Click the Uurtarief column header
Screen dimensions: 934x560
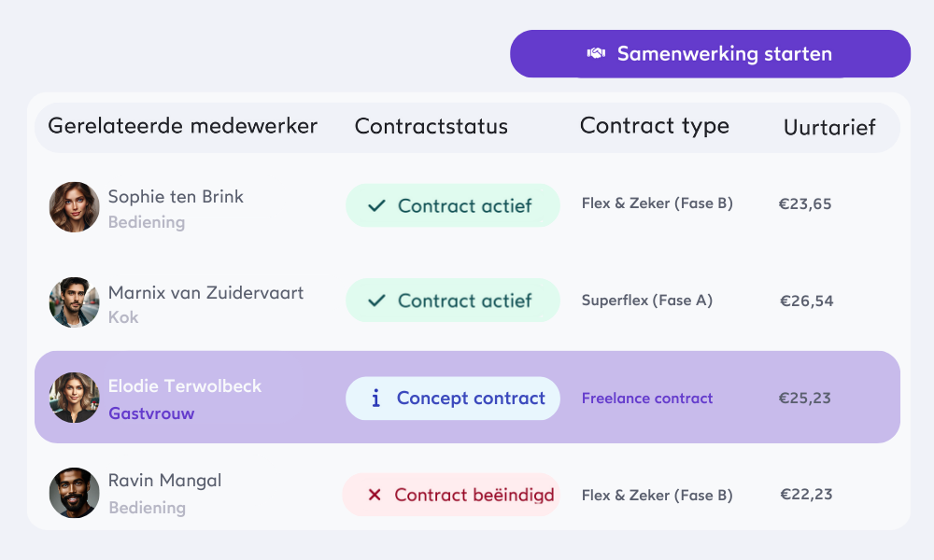click(829, 127)
